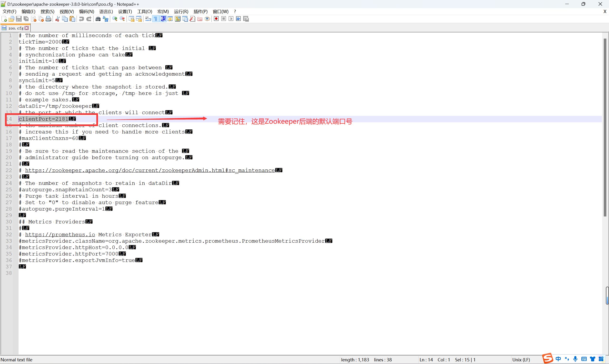Image resolution: width=609 pixels, height=364 pixels.
Task: Toggle the indent guide button
Action: [x=163, y=19]
